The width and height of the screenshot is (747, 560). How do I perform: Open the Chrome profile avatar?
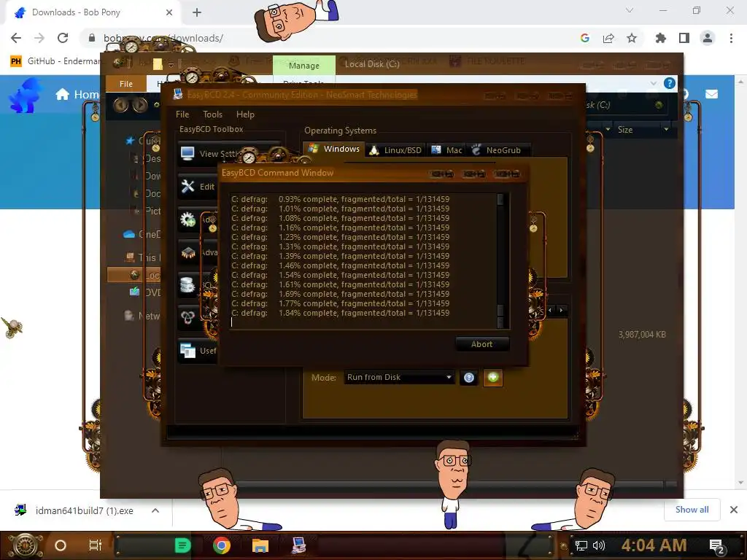point(708,38)
